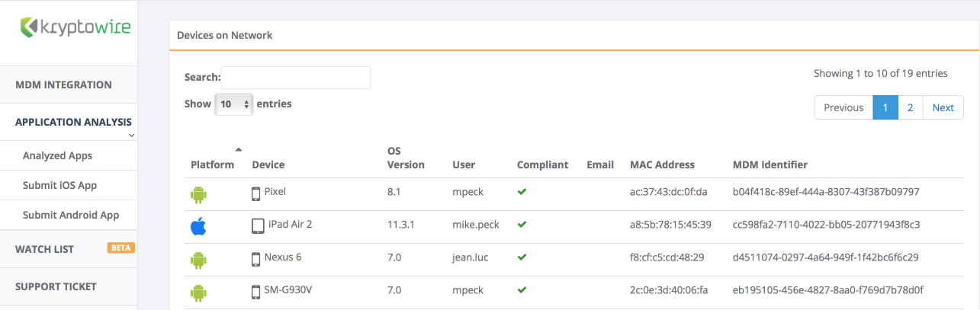Image resolution: width=980 pixels, height=310 pixels.
Task: Click MDM identifier cc598fa2-7110-4022-bb05-20771943f8c3
Action: point(827,225)
